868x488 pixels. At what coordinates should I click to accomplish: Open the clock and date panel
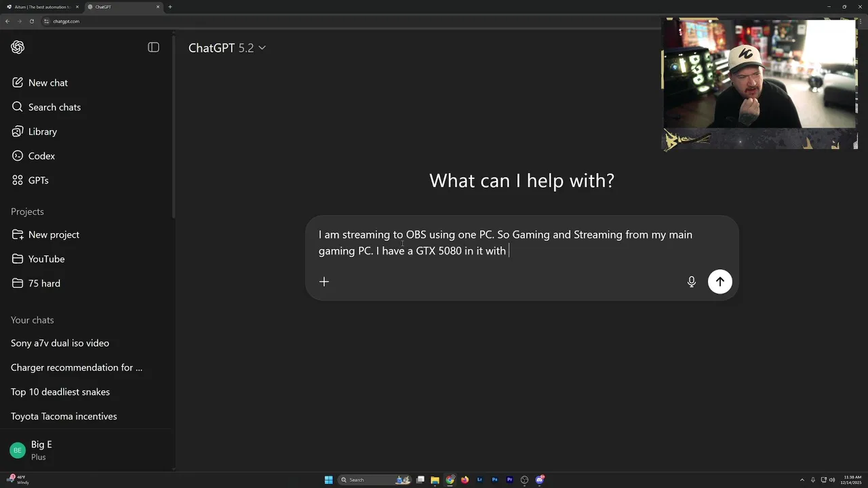[x=852, y=480]
